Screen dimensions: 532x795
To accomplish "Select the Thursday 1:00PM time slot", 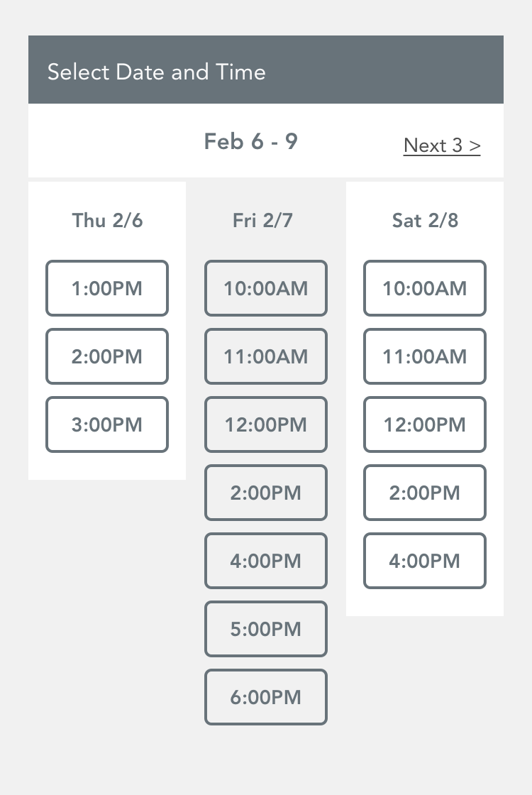I will [107, 288].
